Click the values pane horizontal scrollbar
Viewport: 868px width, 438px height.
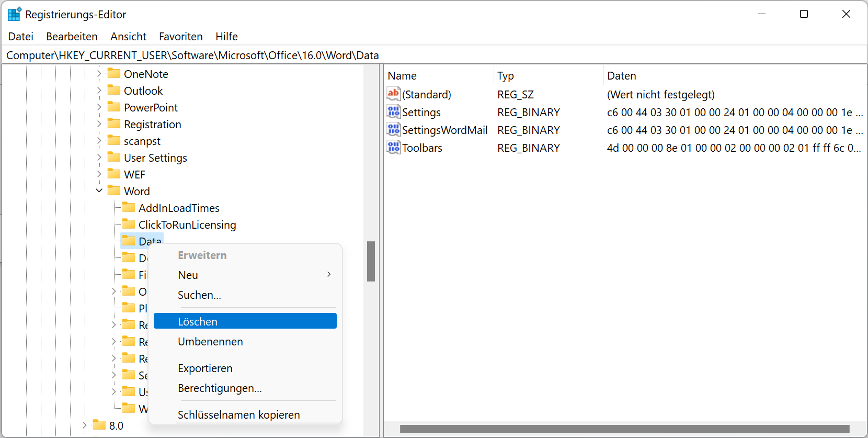[x=625, y=429]
